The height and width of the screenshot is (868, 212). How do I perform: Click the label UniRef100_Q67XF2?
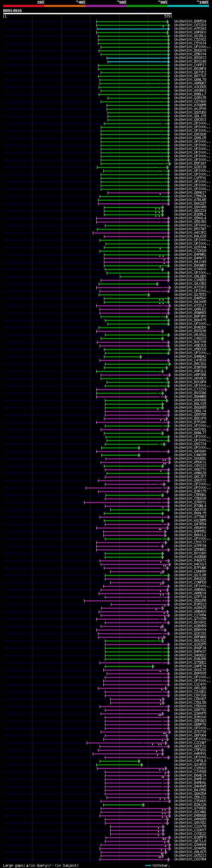[190, 73]
